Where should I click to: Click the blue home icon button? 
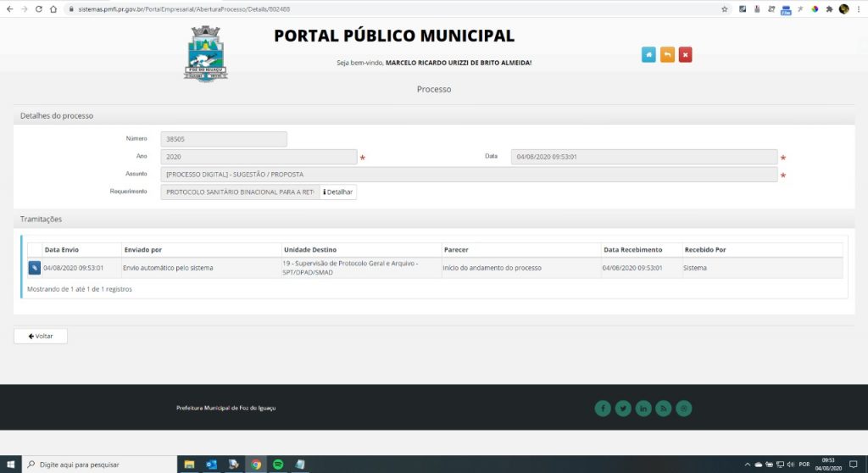pos(648,55)
